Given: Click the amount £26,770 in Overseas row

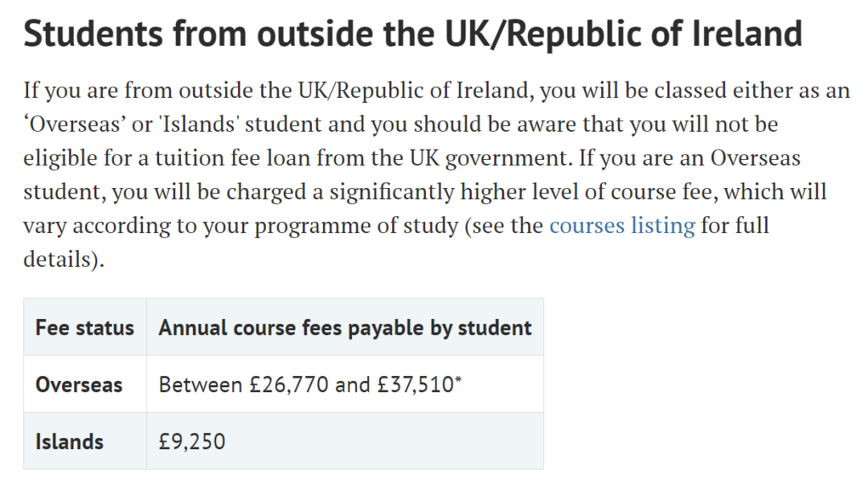Looking at the screenshot, I should (289, 384).
